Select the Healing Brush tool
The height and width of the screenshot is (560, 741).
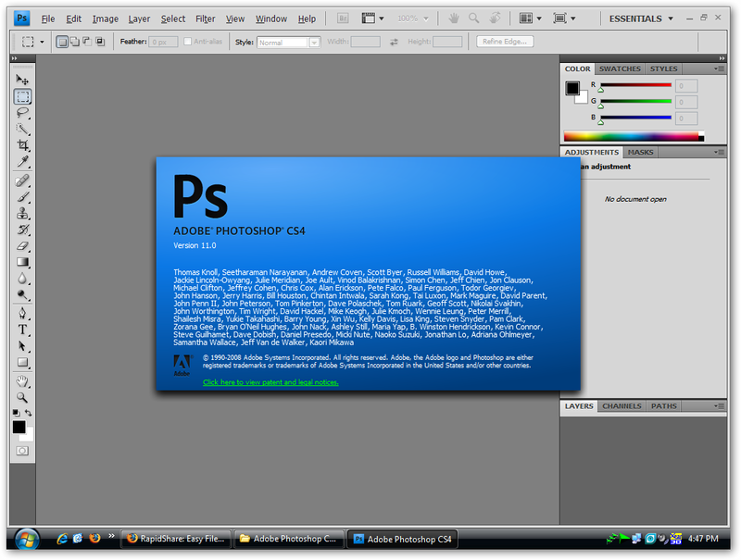22,180
